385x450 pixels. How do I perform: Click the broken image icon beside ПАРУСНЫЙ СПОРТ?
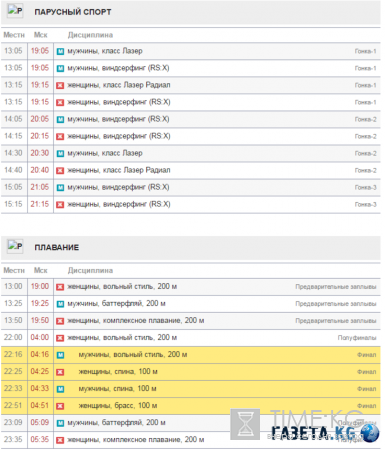click(15, 11)
